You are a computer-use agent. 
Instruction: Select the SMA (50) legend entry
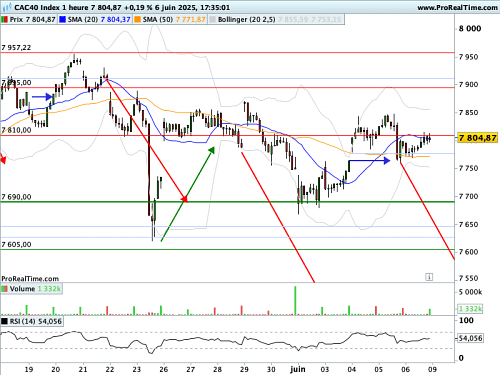(170, 20)
